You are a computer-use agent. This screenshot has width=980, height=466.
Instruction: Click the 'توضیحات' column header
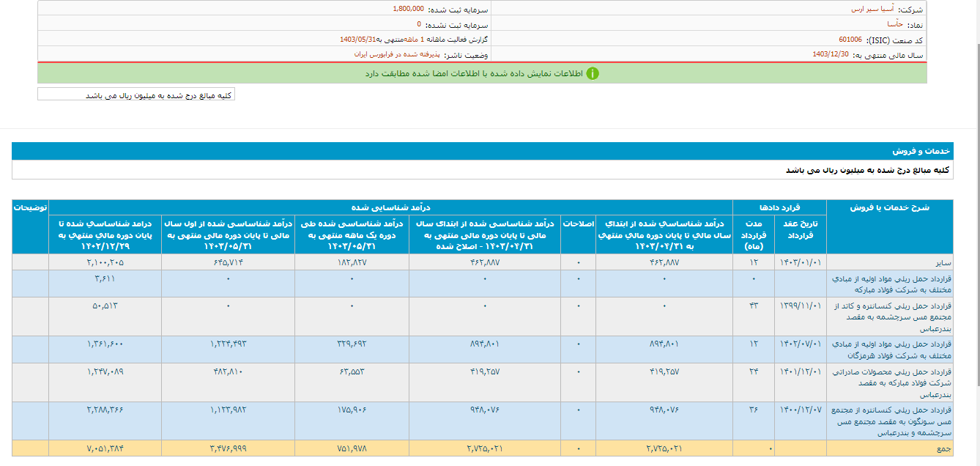tap(30, 207)
